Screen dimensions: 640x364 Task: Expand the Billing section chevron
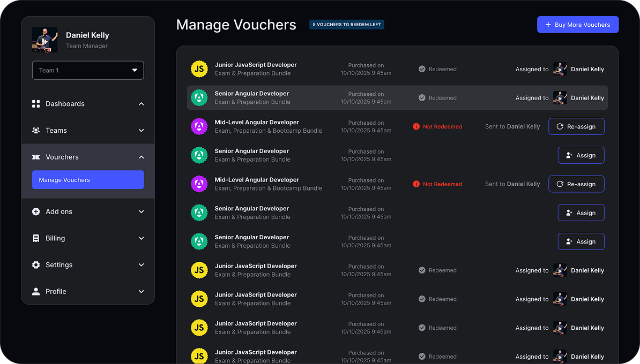click(x=141, y=238)
